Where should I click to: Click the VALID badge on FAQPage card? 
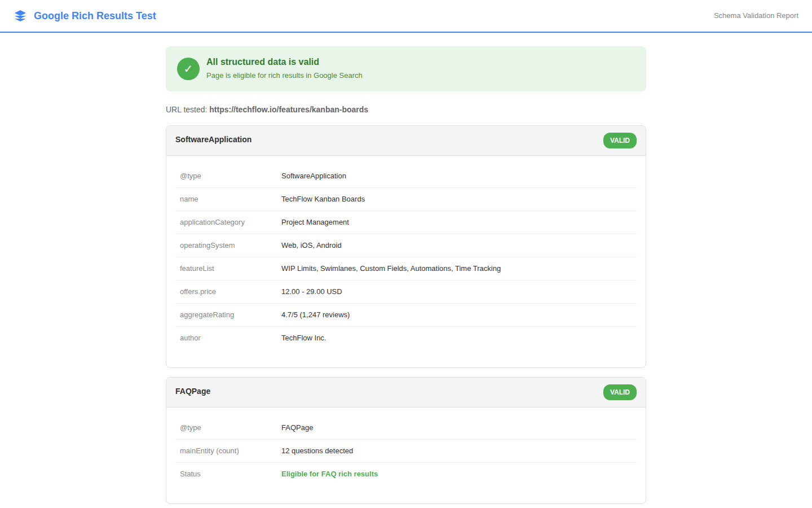coord(620,392)
